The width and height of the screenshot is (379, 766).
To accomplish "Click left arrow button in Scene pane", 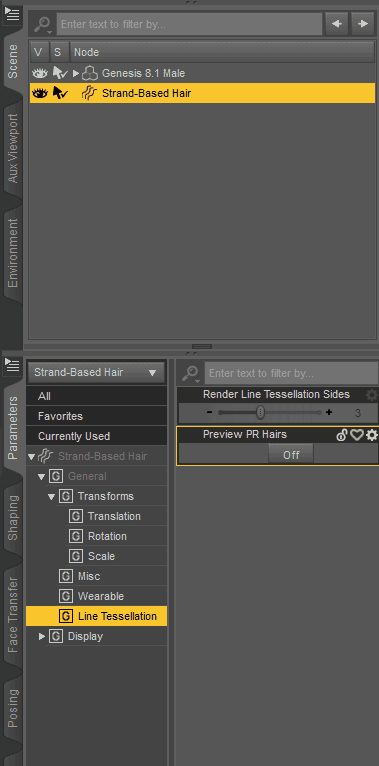I will click(x=337, y=24).
